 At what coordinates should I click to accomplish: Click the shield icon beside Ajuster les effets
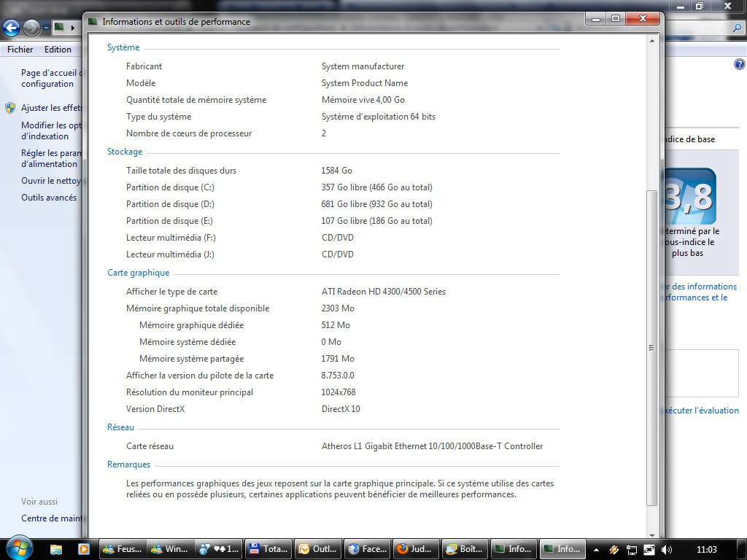tap(10, 108)
